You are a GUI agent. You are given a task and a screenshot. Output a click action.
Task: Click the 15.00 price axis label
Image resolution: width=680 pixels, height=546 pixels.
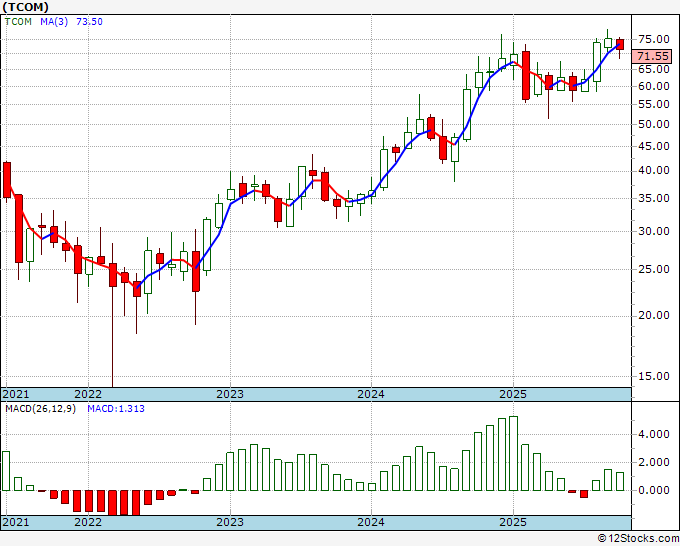coord(654,376)
